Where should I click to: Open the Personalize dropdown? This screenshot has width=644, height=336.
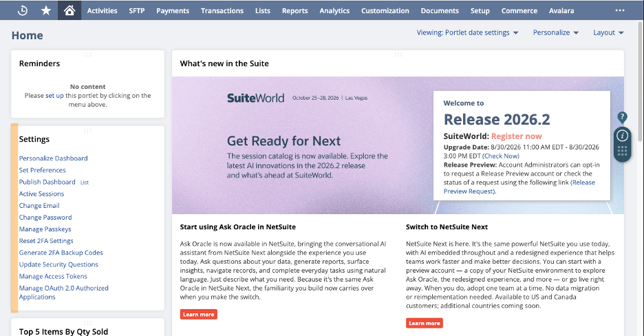556,32
